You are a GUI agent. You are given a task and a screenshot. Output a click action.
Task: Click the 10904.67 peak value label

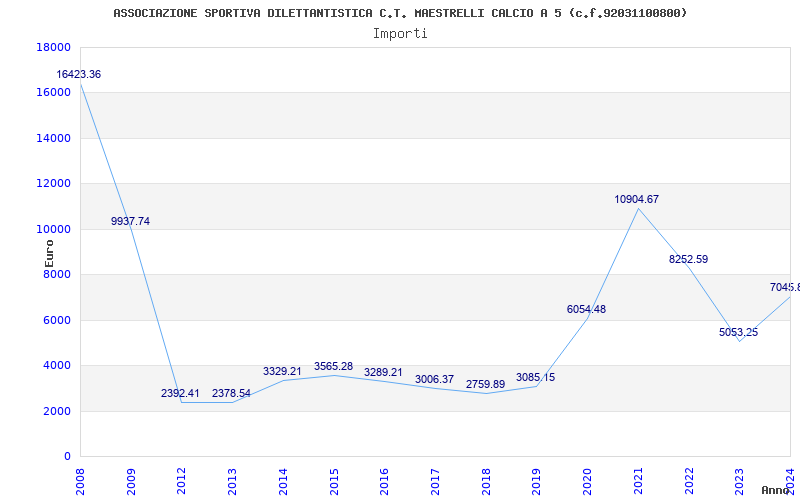pos(636,199)
